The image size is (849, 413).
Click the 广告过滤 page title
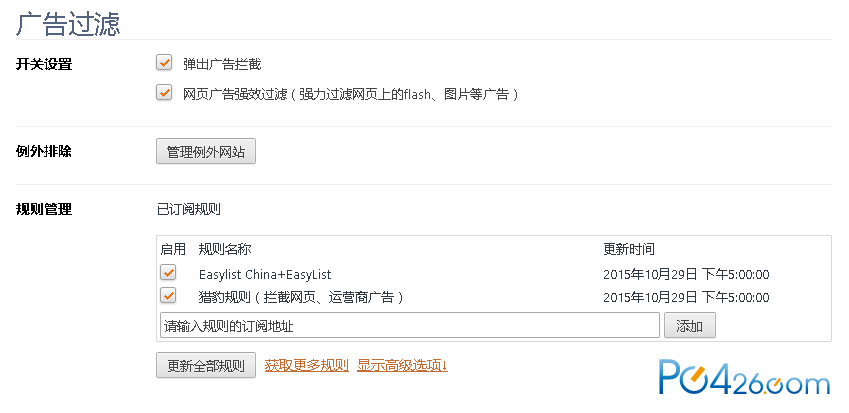tap(68, 23)
